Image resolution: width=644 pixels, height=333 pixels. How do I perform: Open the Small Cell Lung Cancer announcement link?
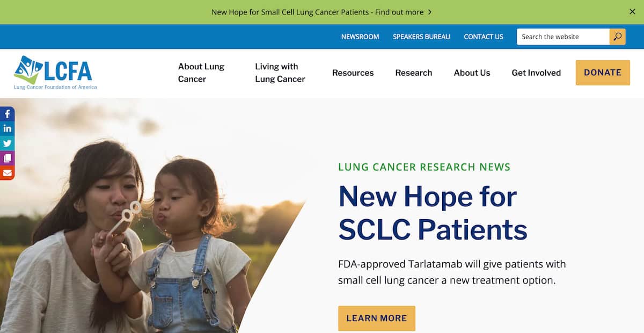(321, 12)
